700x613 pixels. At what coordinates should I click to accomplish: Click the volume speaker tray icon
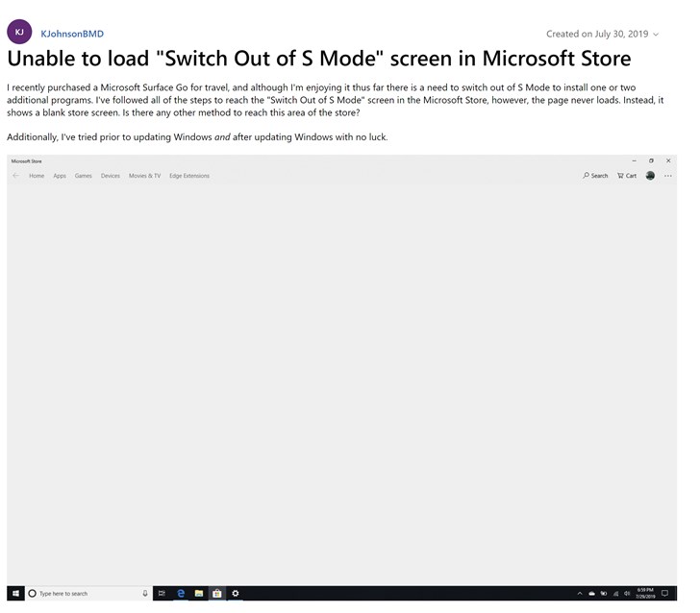tap(627, 594)
